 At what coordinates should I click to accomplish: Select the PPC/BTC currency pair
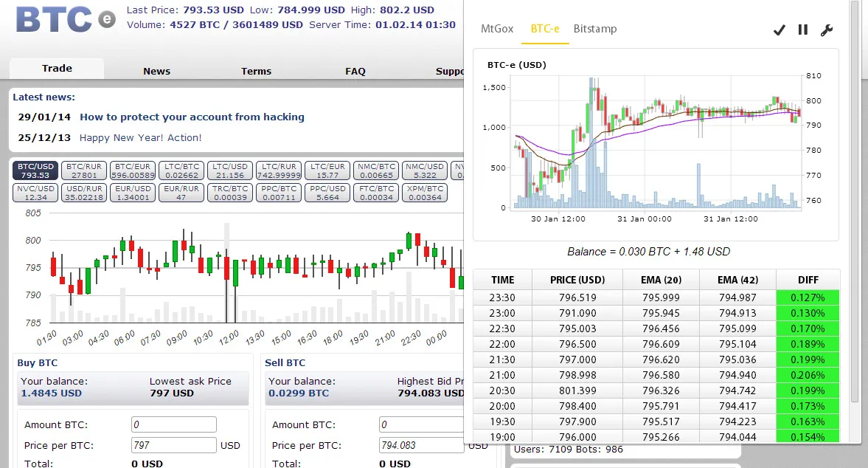point(279,193)
